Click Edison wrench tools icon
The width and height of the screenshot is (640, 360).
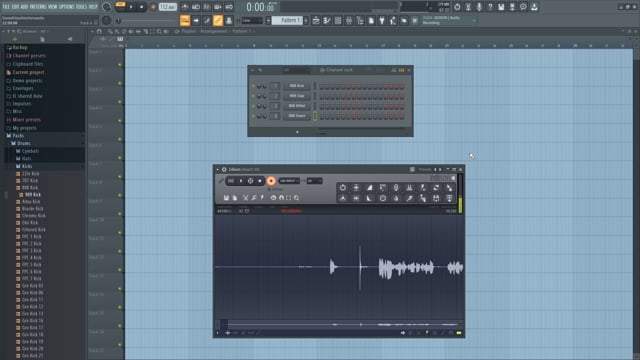point(254,198)
